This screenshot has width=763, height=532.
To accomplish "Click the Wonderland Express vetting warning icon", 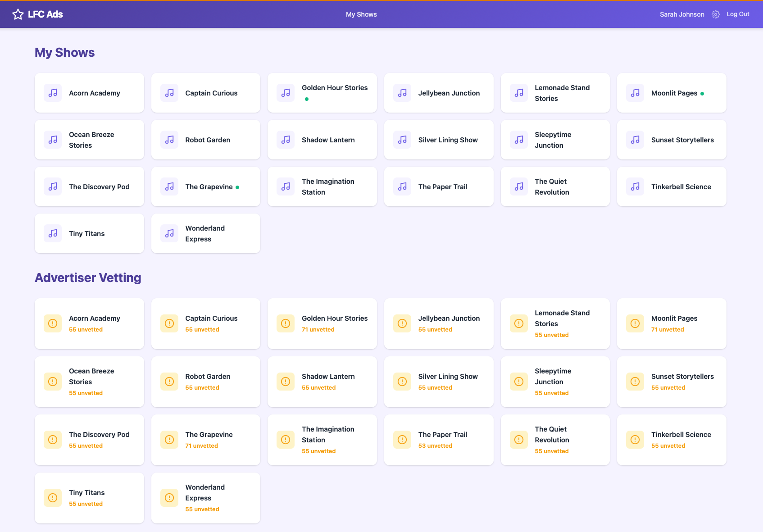I will pos(169,498).
